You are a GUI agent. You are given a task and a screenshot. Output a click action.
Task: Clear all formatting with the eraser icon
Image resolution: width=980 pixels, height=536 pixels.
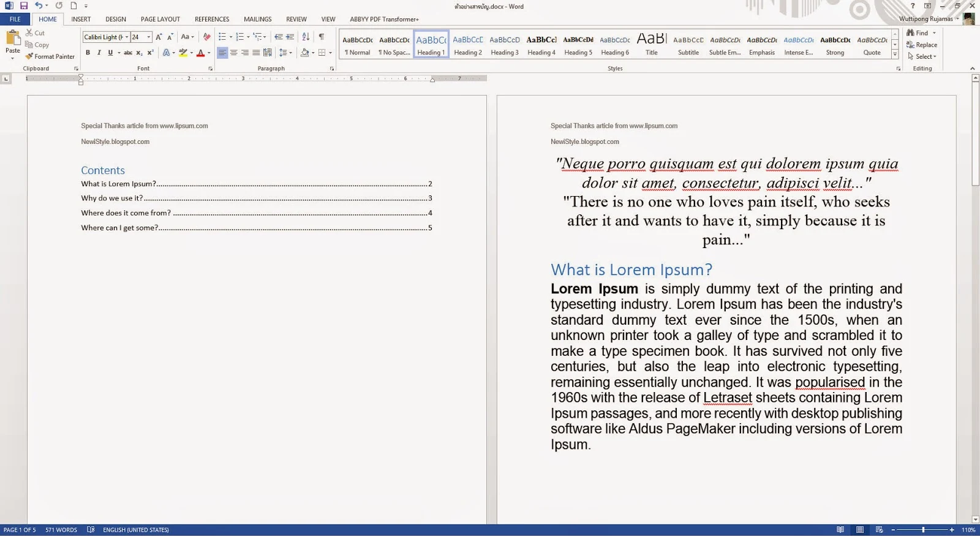pyautogui.click(x=206, y=37)
